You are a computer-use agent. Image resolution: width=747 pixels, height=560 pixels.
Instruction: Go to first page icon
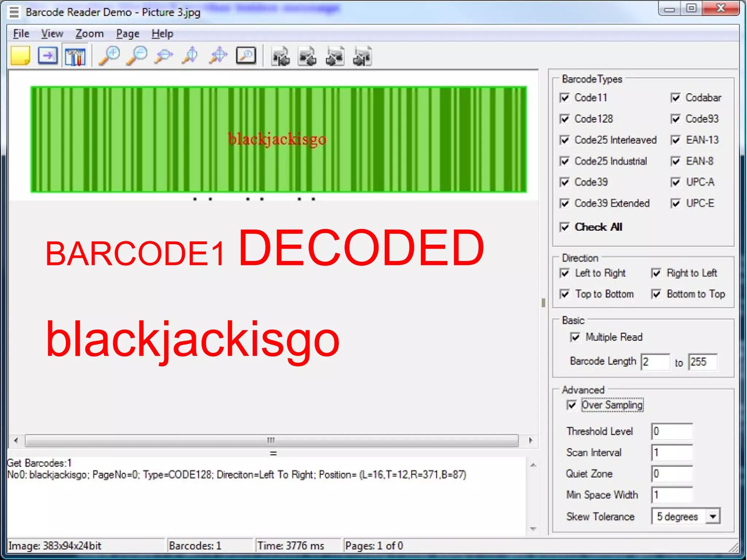click(280, 57)
